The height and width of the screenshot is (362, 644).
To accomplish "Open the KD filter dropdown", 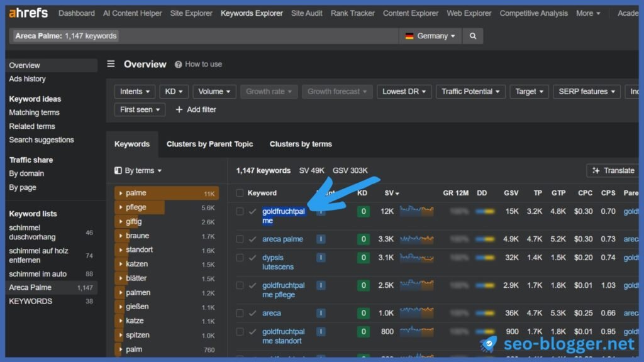I will 174,92.
